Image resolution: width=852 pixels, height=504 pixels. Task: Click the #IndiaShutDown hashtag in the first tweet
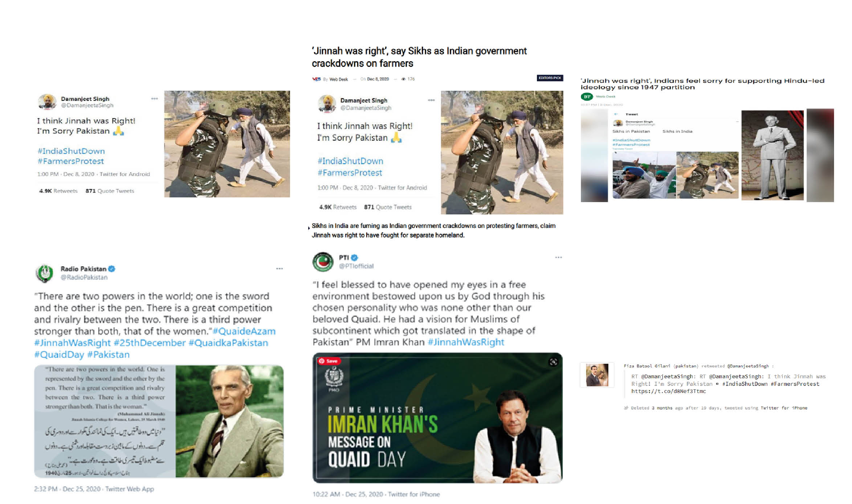[x=71, y=151]
